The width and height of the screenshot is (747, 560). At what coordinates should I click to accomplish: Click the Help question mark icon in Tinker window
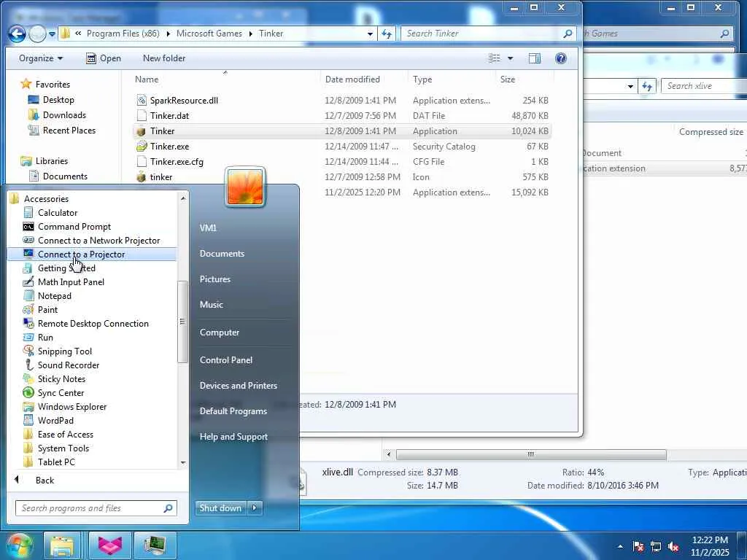(561, 58)
